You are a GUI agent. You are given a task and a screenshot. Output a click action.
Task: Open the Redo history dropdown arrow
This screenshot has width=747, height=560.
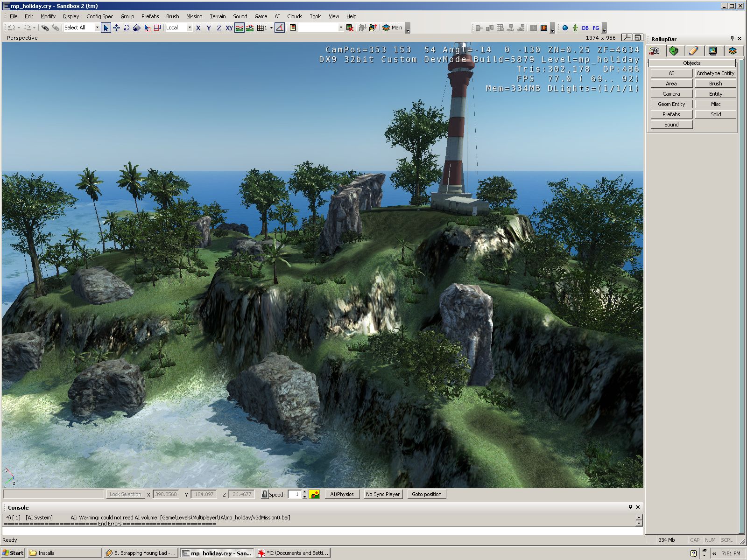(34, 28)
